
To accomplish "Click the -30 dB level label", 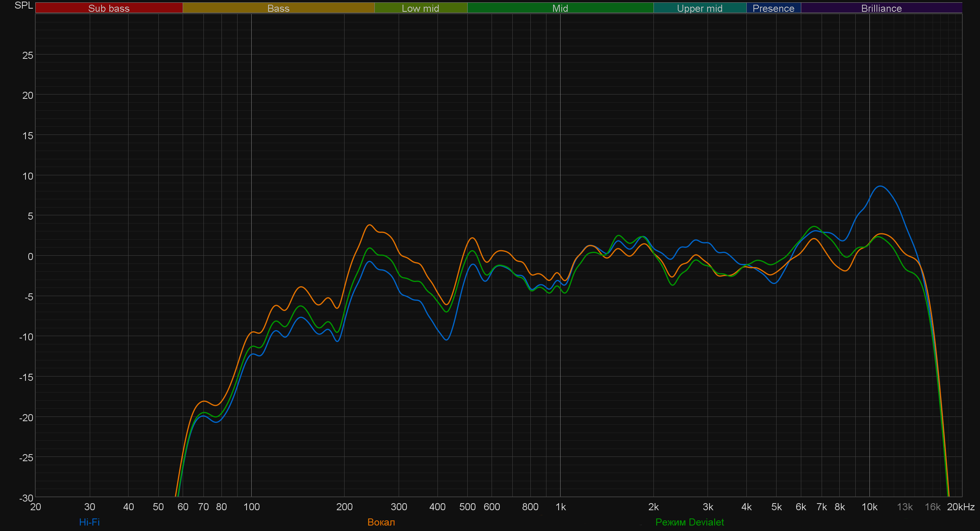I will 26,498.
